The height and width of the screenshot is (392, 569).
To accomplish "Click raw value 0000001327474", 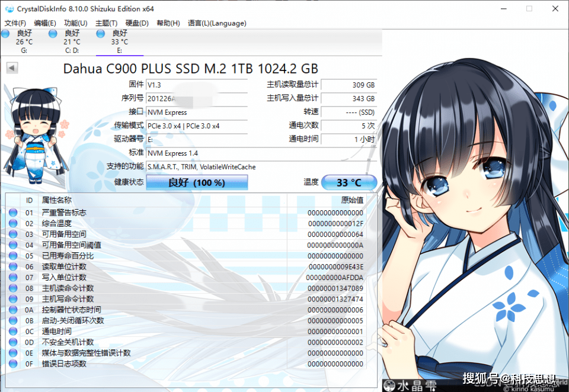I will [335, 299].
